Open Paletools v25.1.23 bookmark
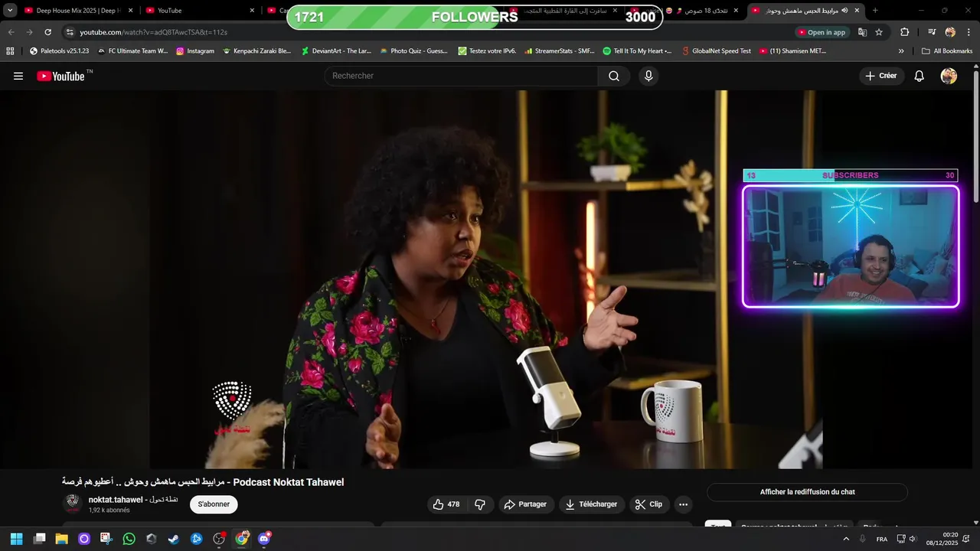 [59, 51]
